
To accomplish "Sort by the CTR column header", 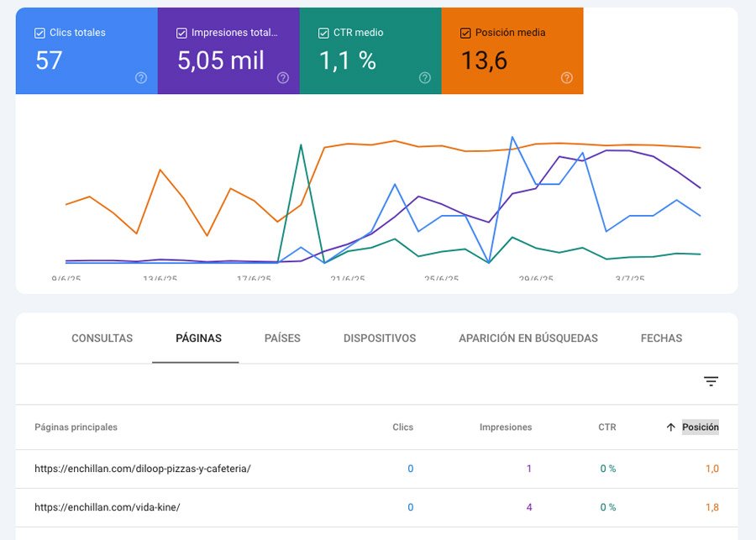I will coord(606,427).
